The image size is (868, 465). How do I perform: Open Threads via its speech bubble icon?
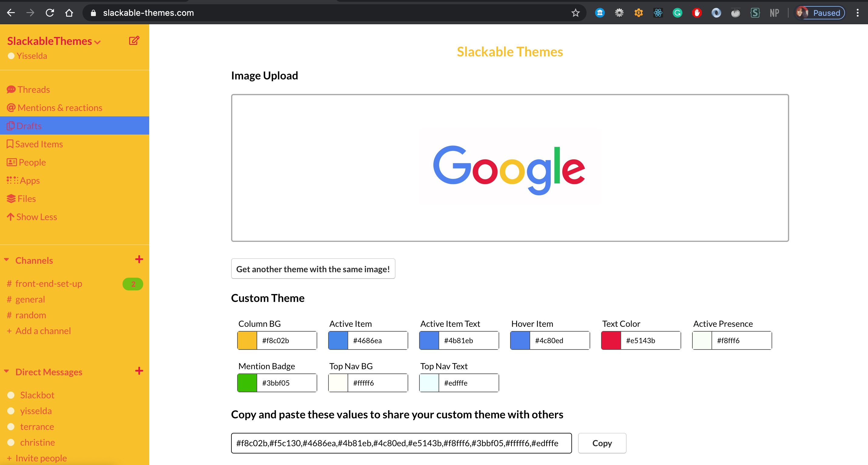(x=11, y=89)
